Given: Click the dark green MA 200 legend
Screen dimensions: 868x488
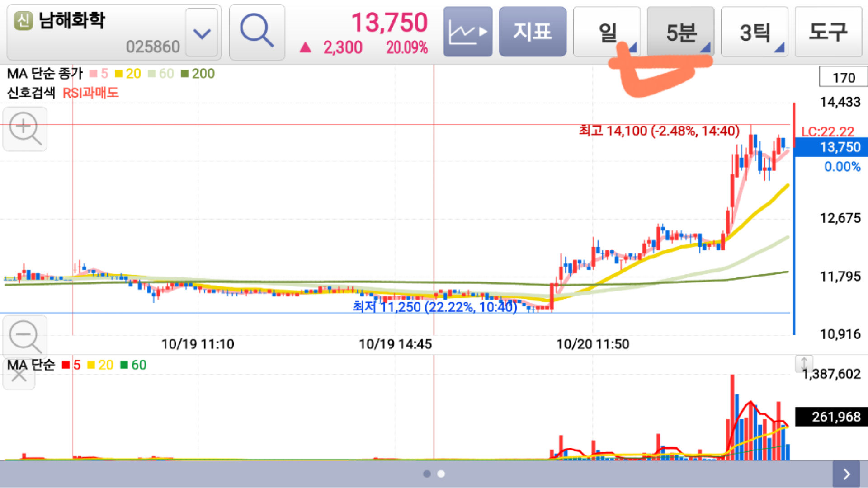Looking at the screenshot, I should (198, 74).
